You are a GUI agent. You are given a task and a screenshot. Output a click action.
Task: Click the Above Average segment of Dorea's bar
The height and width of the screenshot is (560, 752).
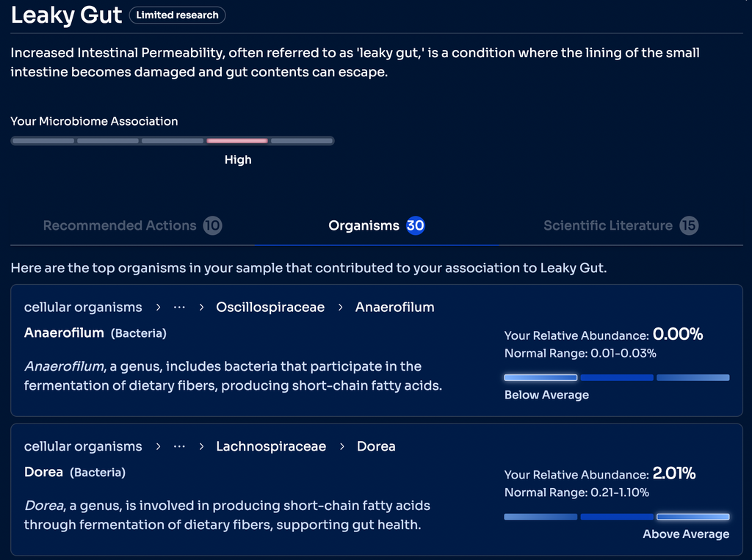pos(693,517)
